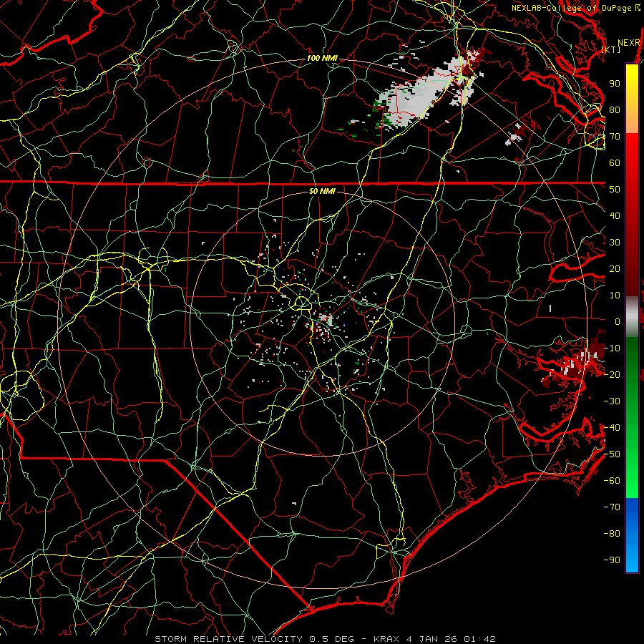
Task: Select the positive 80 scale value
Action: tap(615, 110)
